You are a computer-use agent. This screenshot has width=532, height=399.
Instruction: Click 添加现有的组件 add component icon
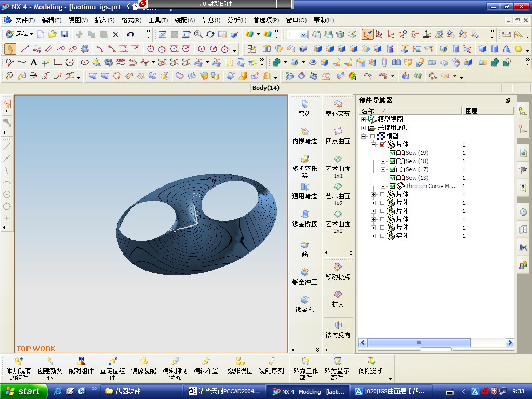tap(19, 369)
